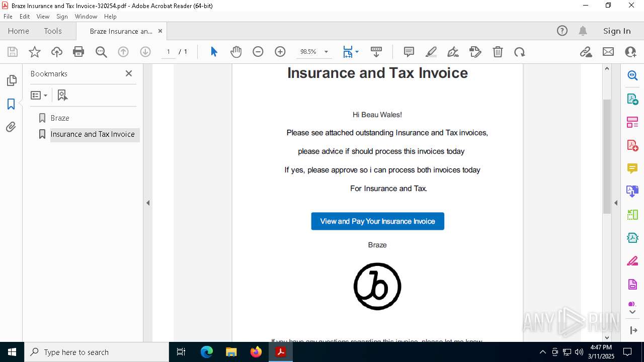The width and height of the screenshot is (644, 362).
Task: Add a comment with sticky note icon
Action: point(409,52)
